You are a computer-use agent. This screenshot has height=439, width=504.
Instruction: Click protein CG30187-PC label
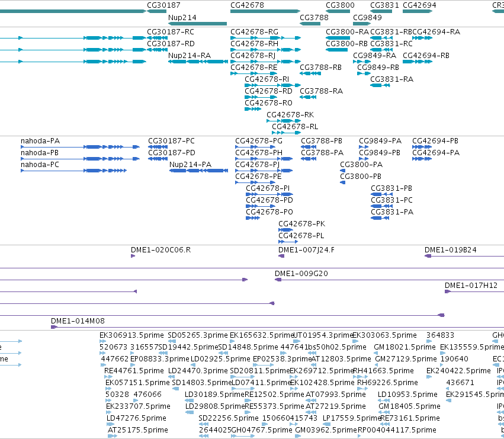[171, 141]
